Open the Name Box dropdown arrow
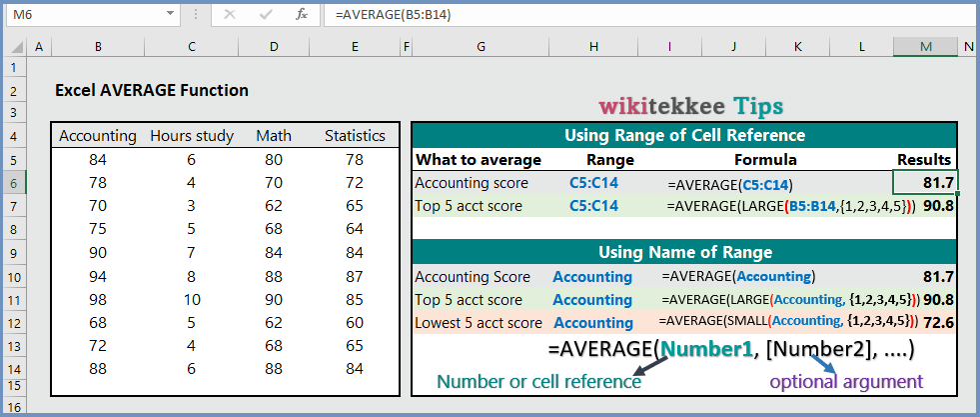The height and width of the screenshot is (417, 980). tap(170, 14)
